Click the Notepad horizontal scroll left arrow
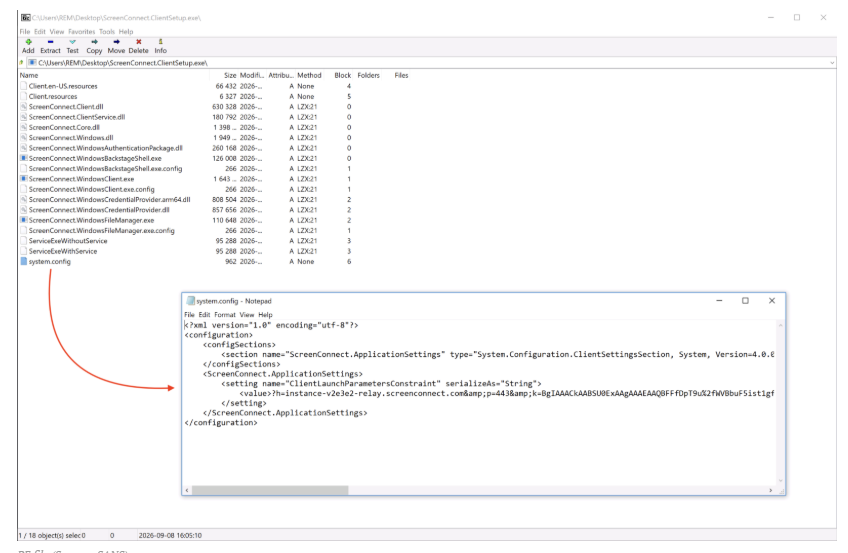Screen dimensions: 848x553 [187, 490]
